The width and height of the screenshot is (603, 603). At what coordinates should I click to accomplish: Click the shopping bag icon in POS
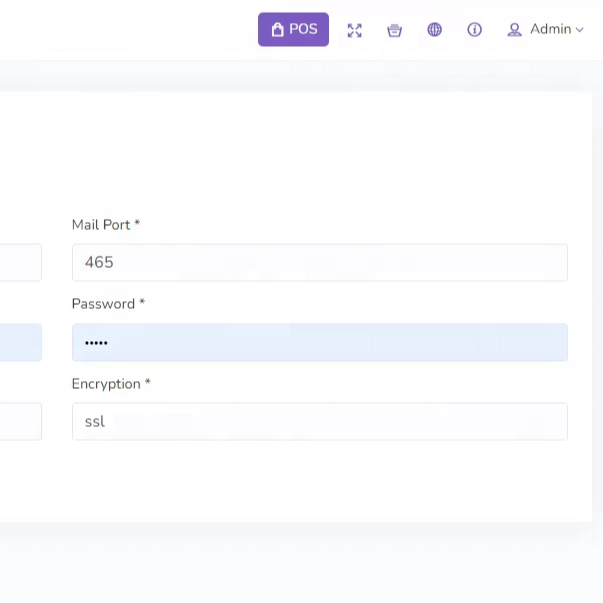277,30
